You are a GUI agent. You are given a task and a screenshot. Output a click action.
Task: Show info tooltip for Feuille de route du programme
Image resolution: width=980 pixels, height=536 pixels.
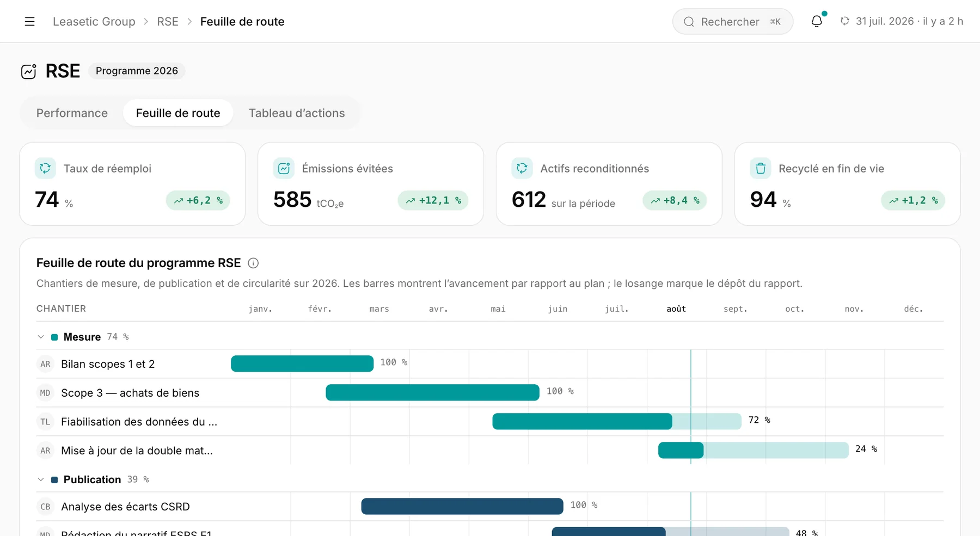point(253,263)
